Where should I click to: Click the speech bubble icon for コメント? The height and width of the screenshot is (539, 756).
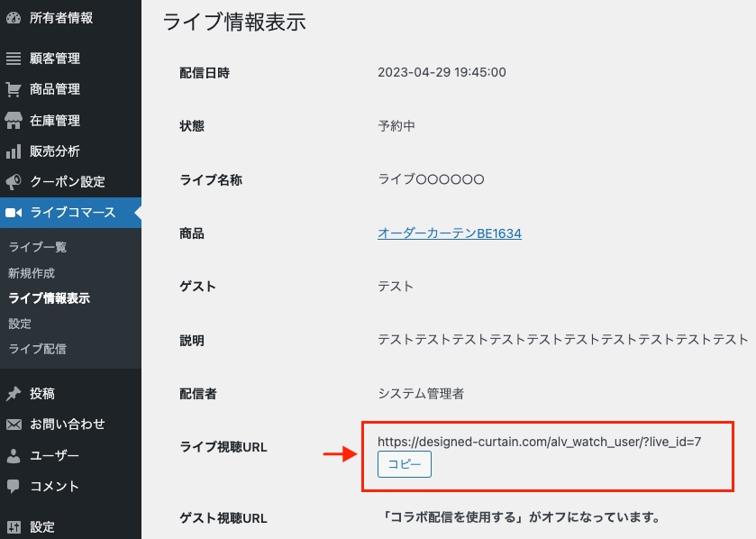(14, 487)
